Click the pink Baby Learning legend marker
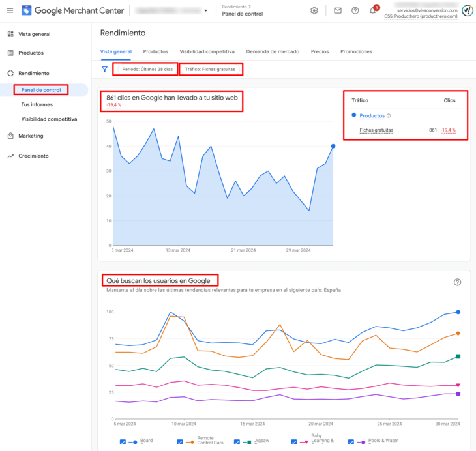This screenshot has height=451, width=476. [304, 442]
